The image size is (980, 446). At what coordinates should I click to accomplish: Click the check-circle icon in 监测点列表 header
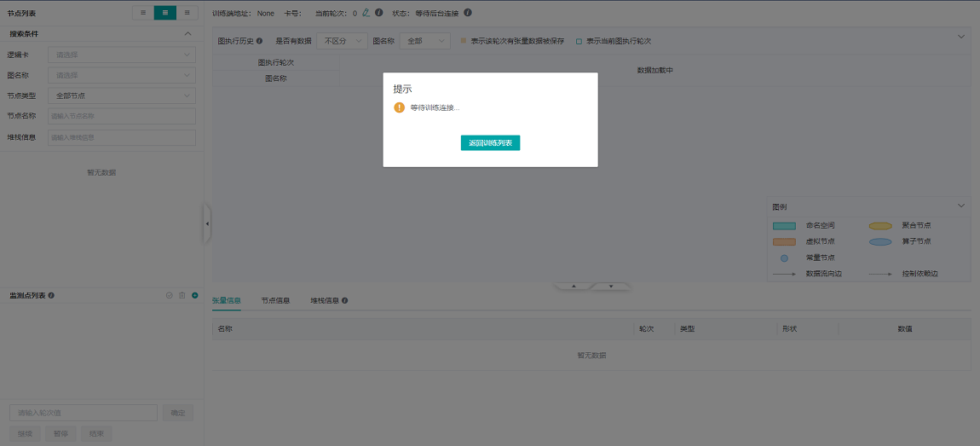tap(170, 295)
